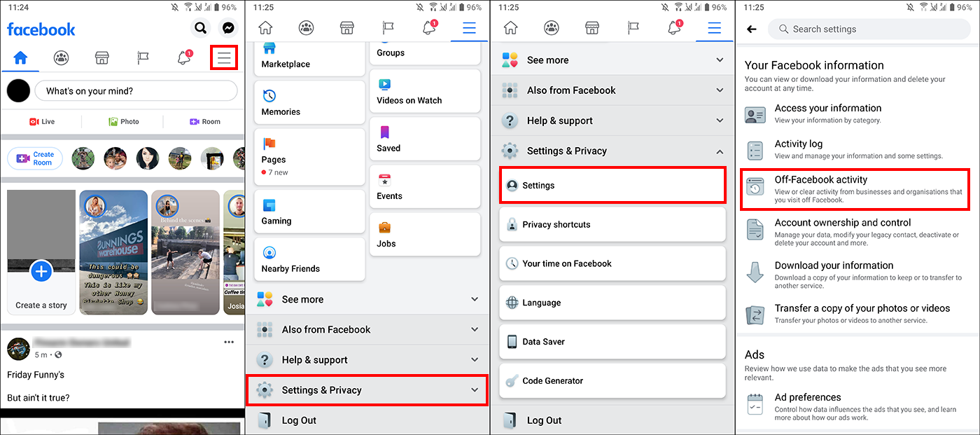Go Home from the shortcuts menu screen's top bar
Image resolution: width=980 pixels, height=435 pixels.
tap(265, 28)
